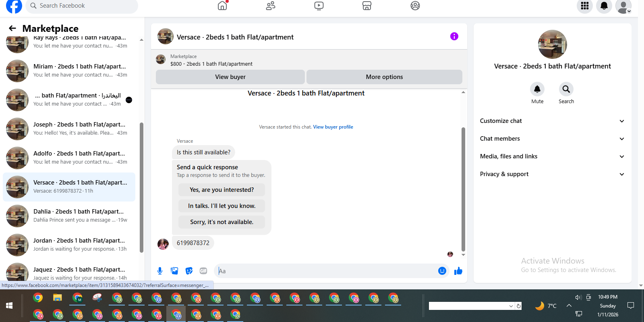The width and height of the screenshot is (644, 322).
Task: Select the Versace conversation in the list
Action: coord(69,187)
